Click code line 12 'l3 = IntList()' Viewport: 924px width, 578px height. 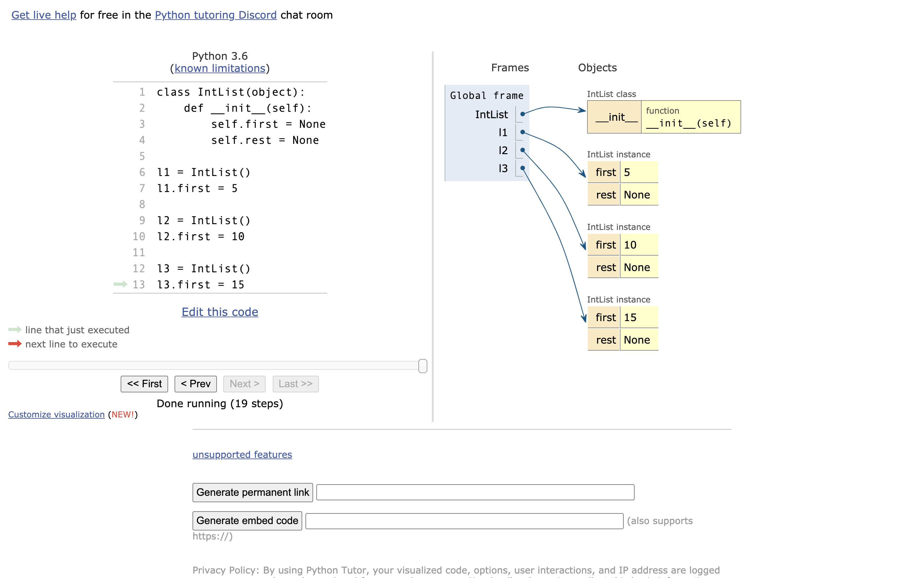click(x=204, y=269)
